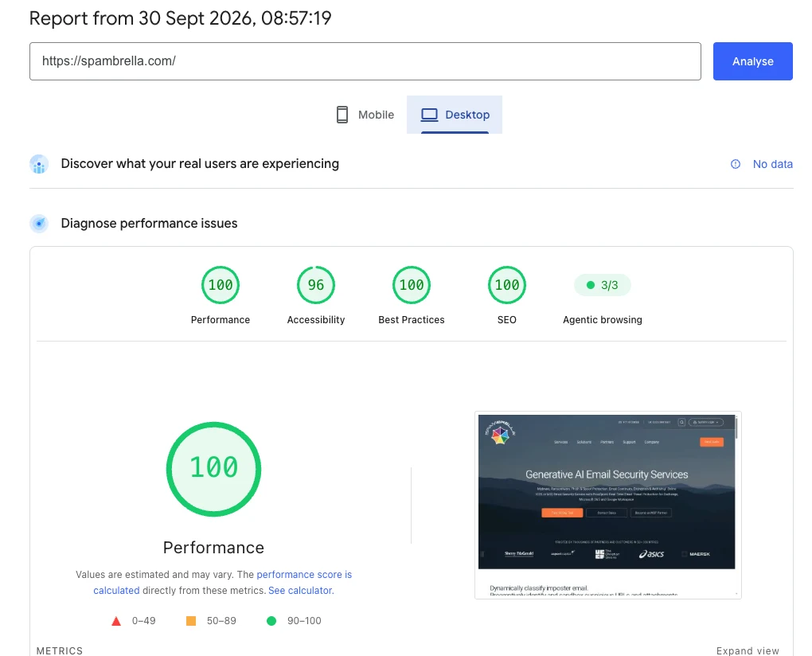Click the Agentic browsing label text
Image resolution: width=812 pixels, height=656 pixels.
tap(603, 320)
